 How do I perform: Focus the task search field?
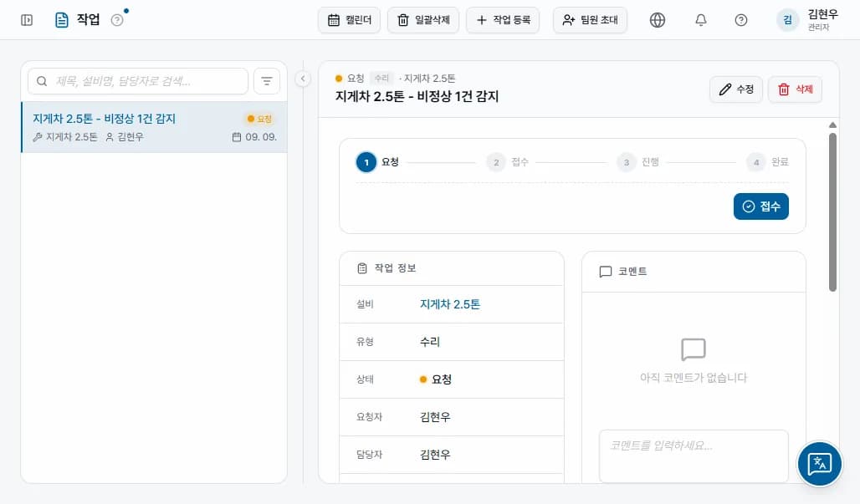(x=138, y=81)
